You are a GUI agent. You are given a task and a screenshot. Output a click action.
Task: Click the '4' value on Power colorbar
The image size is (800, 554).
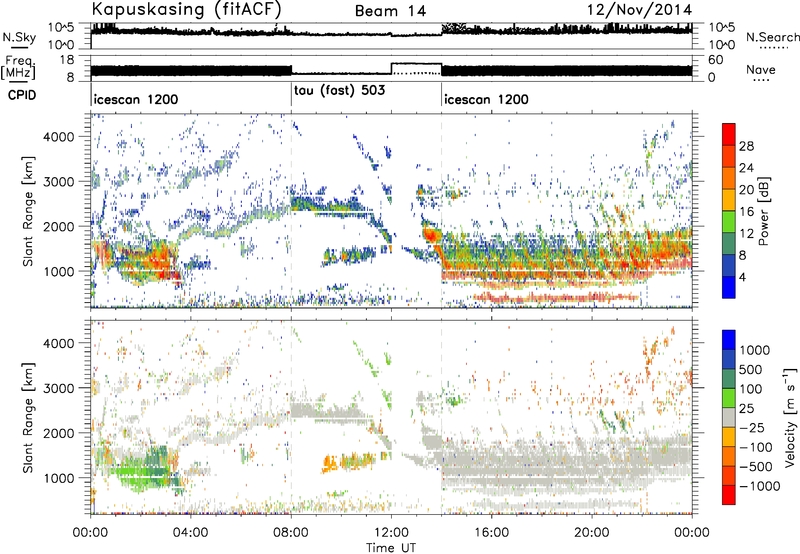click(x=743, y=277)
